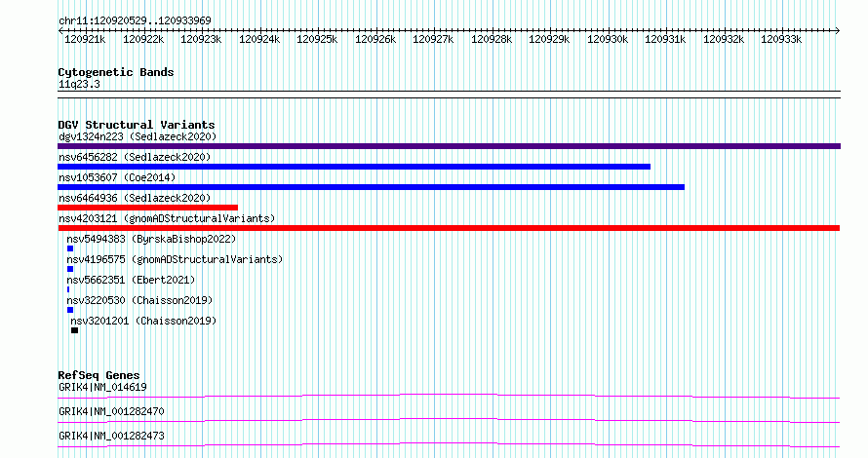
Task: Open the GRIK4|NM_014619 gene label
Action: click(x=102, y=387)
